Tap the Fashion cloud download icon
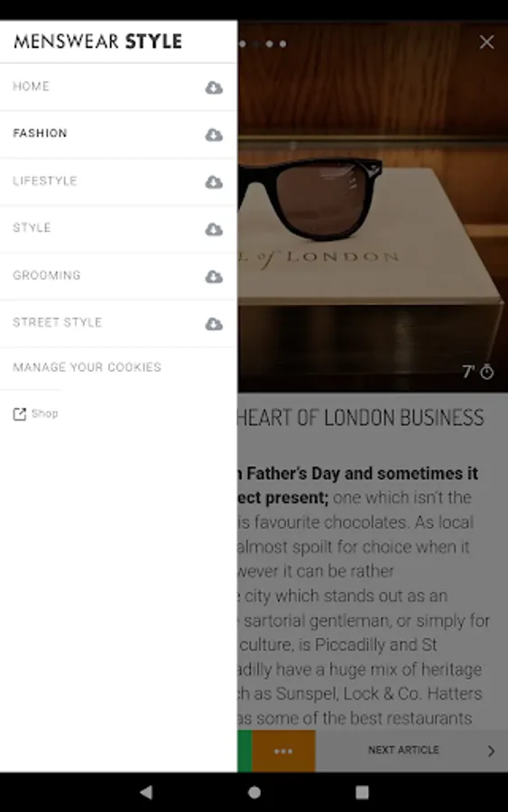The height and width of the screenshot is (812, 508). click(214, 135)
